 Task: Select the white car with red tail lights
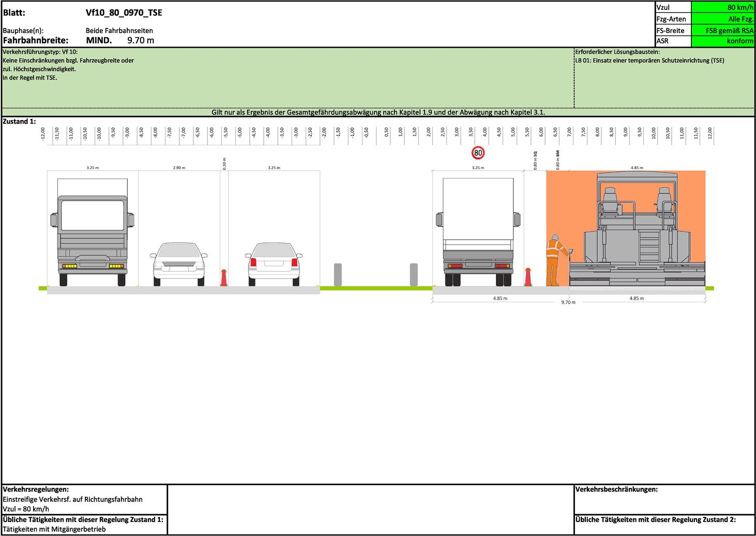(274, 263)
